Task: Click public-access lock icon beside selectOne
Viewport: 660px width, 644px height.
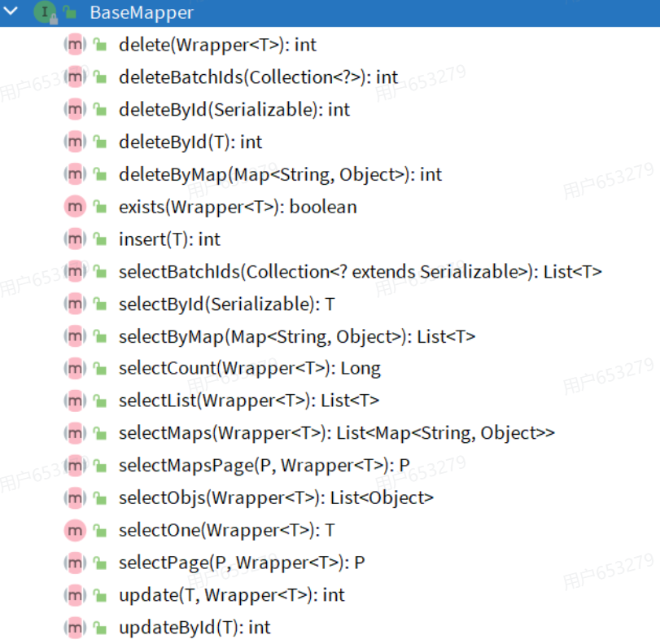Action: (100, 530)
